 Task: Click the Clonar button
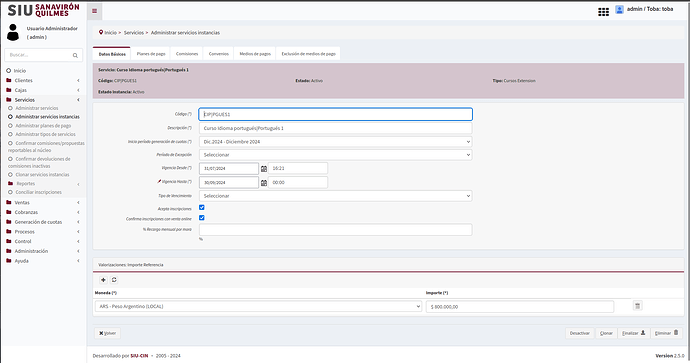click(x=606, y=333)
